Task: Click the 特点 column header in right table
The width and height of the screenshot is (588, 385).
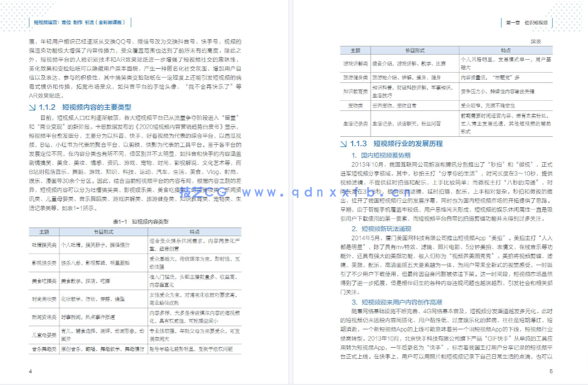Action: 505,50
